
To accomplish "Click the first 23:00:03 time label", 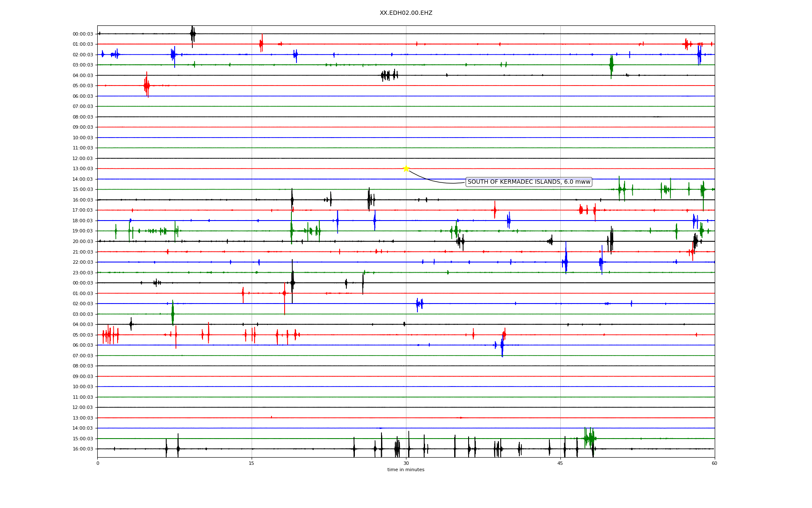I will (83, 273).
